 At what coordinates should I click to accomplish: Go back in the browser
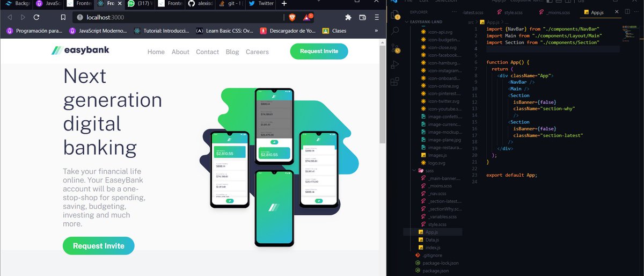click(9, 17)
